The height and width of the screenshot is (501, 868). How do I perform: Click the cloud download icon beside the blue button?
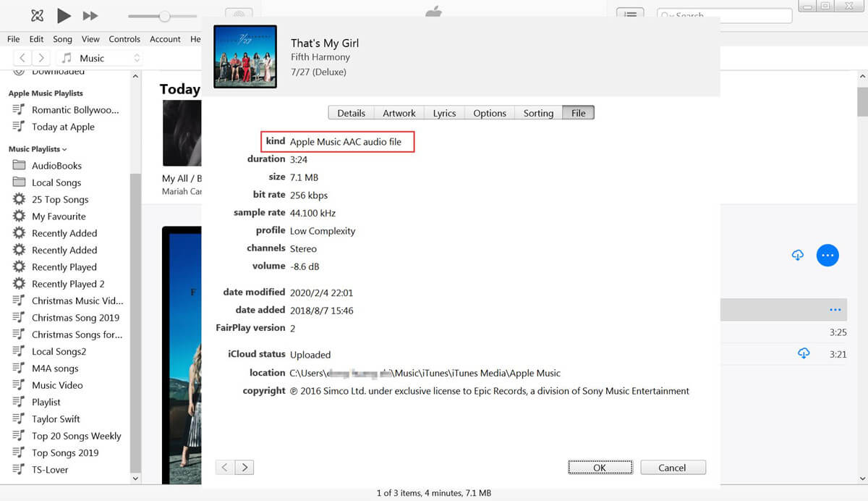click(798, 256)
